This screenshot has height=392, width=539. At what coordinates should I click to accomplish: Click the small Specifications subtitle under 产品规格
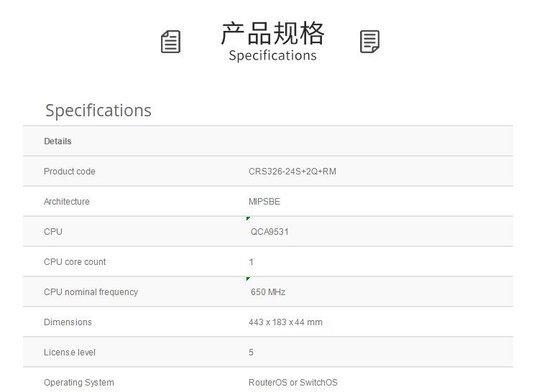272,55
